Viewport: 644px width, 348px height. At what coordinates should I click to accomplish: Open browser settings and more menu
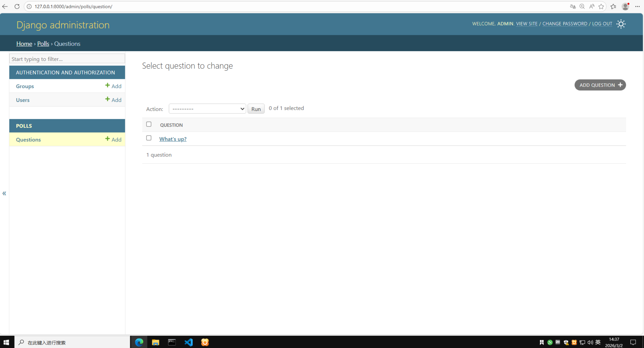click(x=637, y=6)
